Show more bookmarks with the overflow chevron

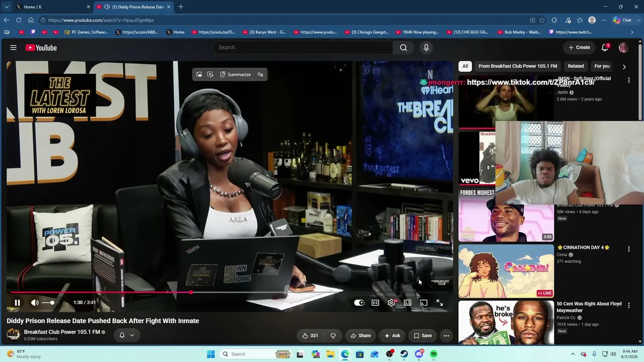[x=632, y=32]
